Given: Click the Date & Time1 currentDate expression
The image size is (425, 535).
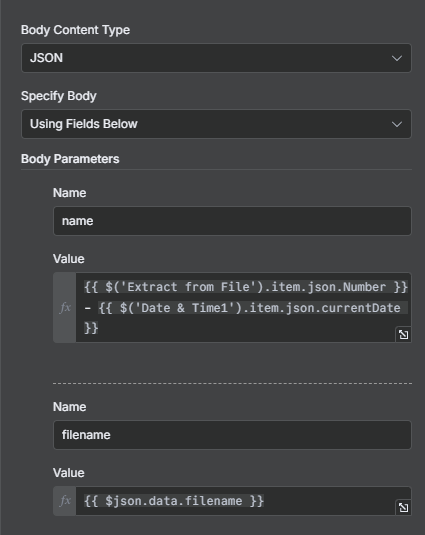Looking at the screenshot, I should [x=249, y=308].
